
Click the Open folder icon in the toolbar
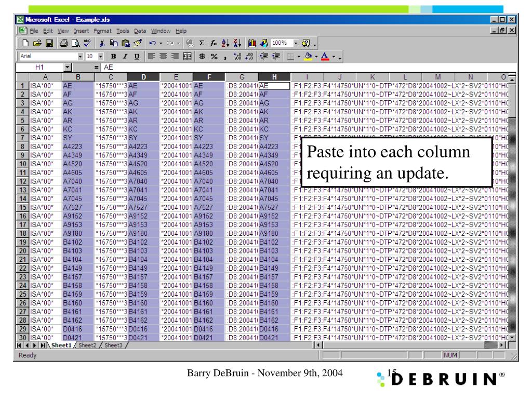coord(37,43)
